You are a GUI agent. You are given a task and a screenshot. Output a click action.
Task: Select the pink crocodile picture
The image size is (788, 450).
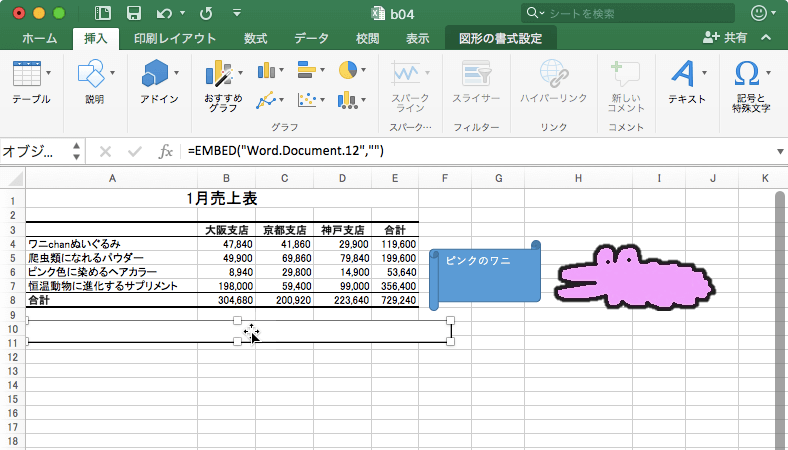pos(635,277)
